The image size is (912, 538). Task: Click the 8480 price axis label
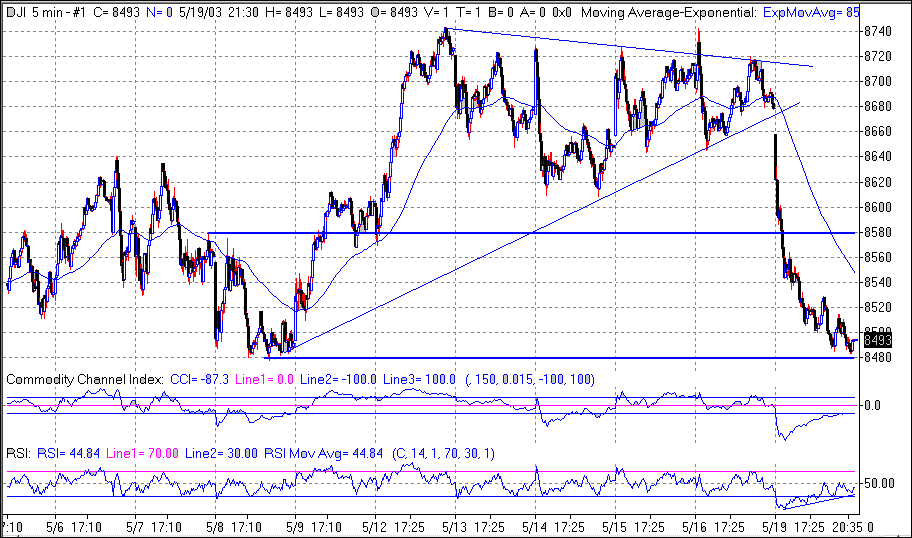coord(878,357)
